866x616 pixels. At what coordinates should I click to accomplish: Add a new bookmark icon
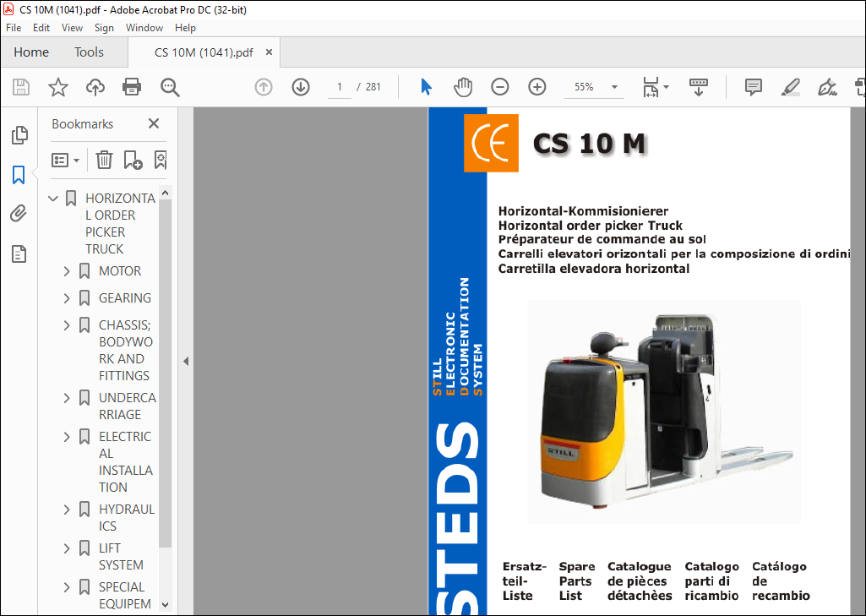pyautogui.click(x=133, y=161)
